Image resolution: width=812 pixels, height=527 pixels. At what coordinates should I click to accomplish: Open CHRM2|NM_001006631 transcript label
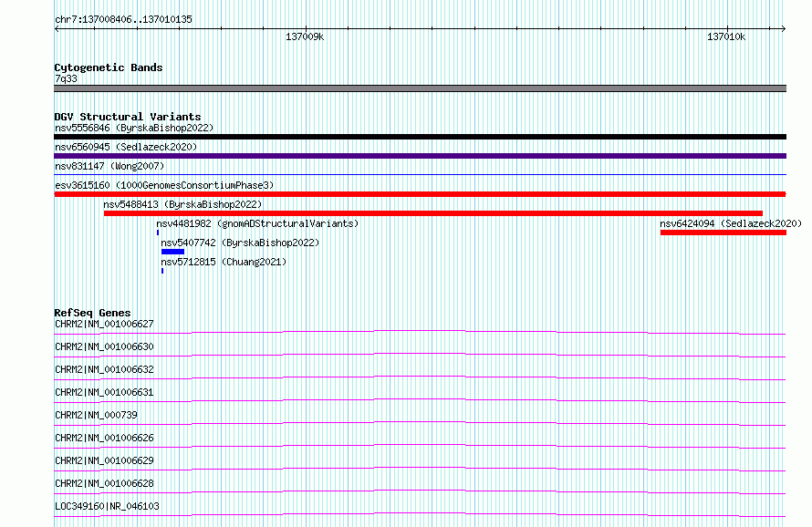pos(104,392)
